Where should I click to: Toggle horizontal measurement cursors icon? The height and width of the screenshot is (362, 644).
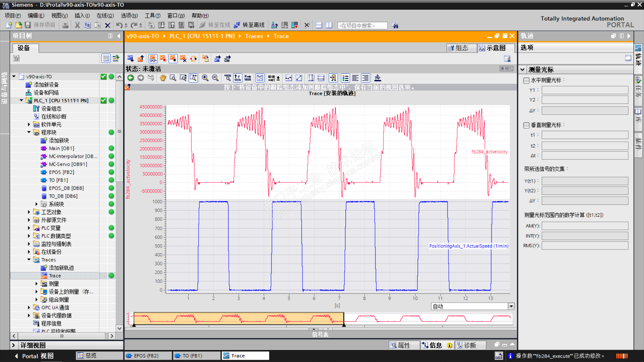click(x=321, y=78)
